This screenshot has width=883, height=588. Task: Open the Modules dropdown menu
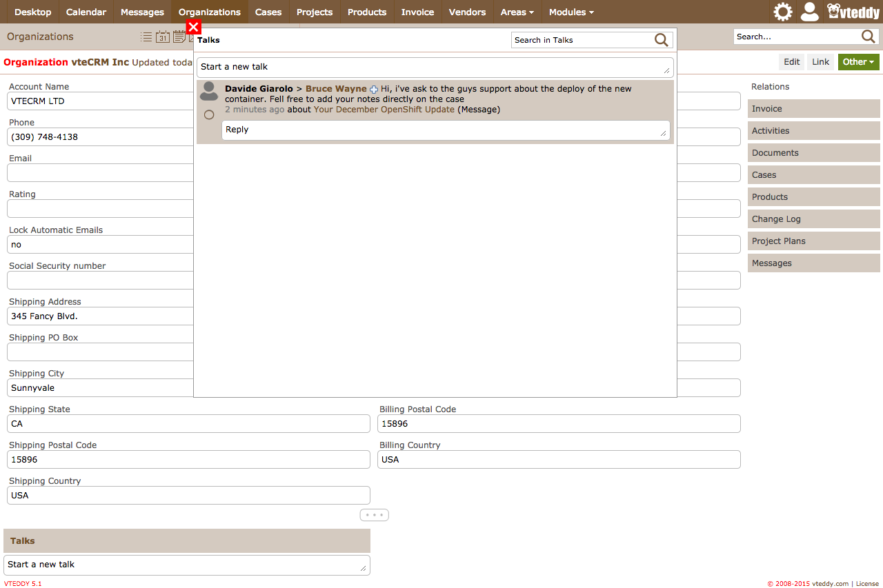571,12
